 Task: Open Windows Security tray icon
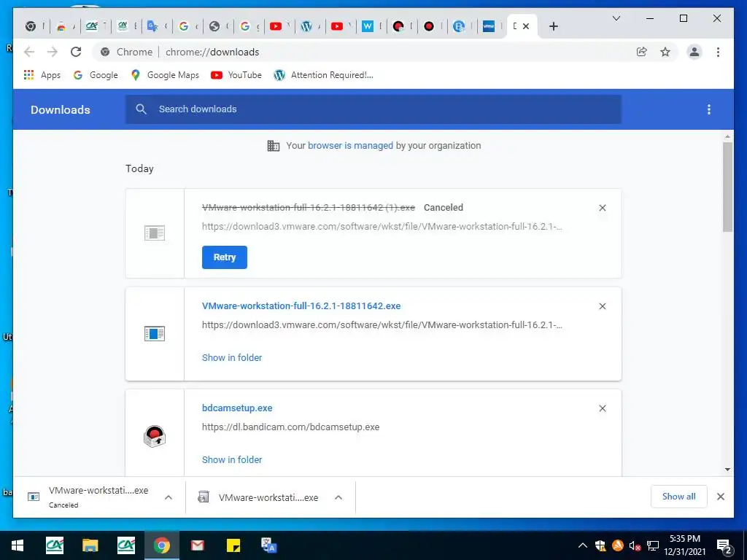(x=600, y=545)
